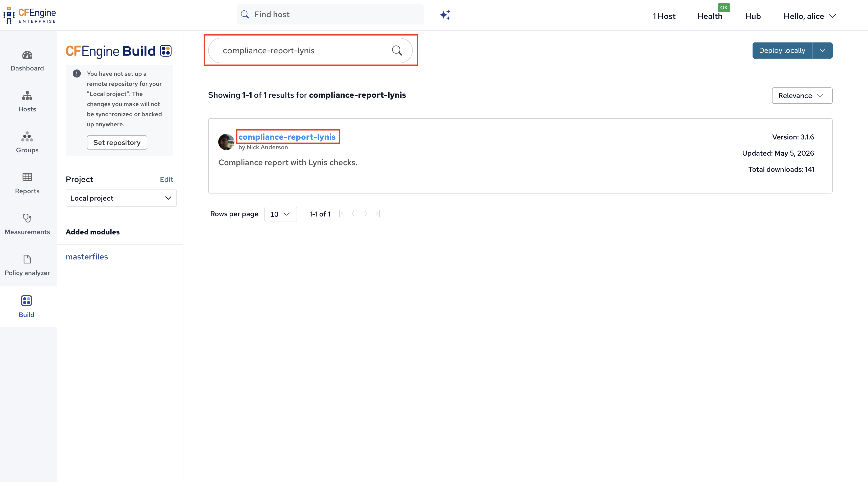Open the Reports table icon
Image resolution: width=868 pixels, height=482 pixels.
[27, 177]
